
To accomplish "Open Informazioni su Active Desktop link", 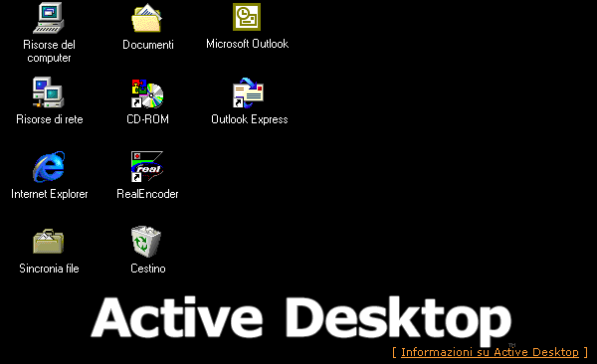I will [x=490, y=352].
